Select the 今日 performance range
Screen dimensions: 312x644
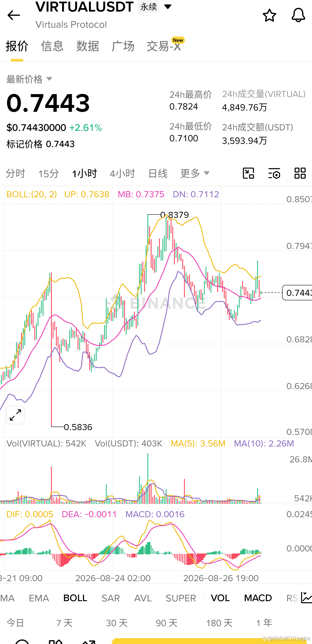pyautogui.click(x=15, y=623)
